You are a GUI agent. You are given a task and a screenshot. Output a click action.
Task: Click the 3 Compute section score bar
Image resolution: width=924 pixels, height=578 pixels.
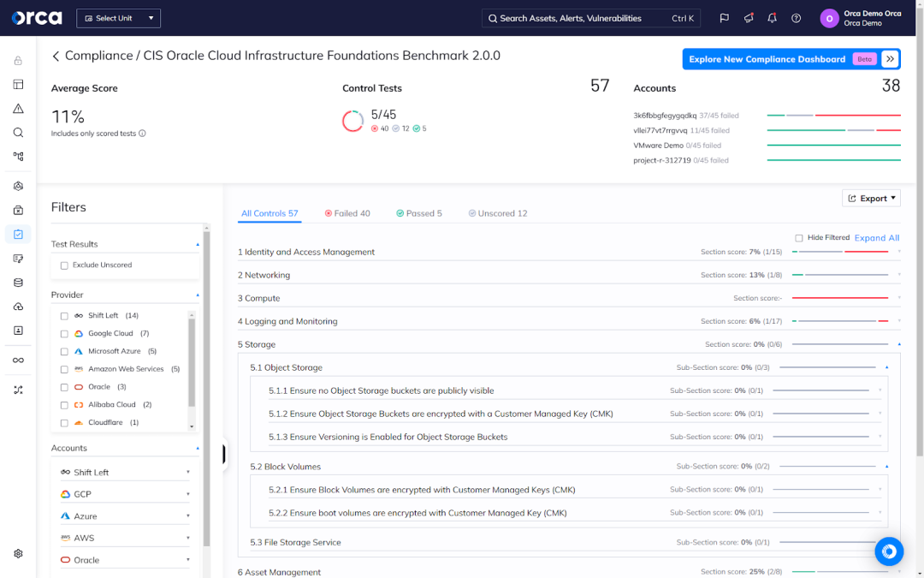click(840, 298)
